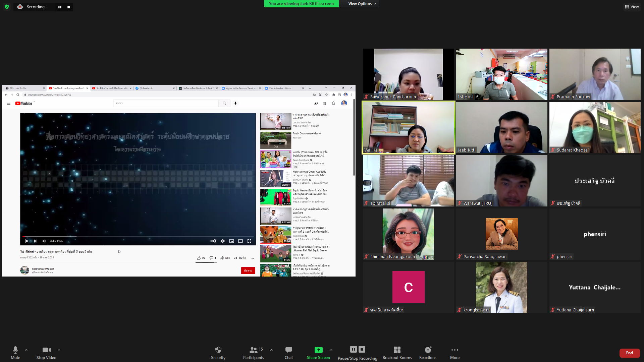The height and width of the screenshot is (362, 644).
Task: Click the green Share Screen icon
Action: (318, 350)
